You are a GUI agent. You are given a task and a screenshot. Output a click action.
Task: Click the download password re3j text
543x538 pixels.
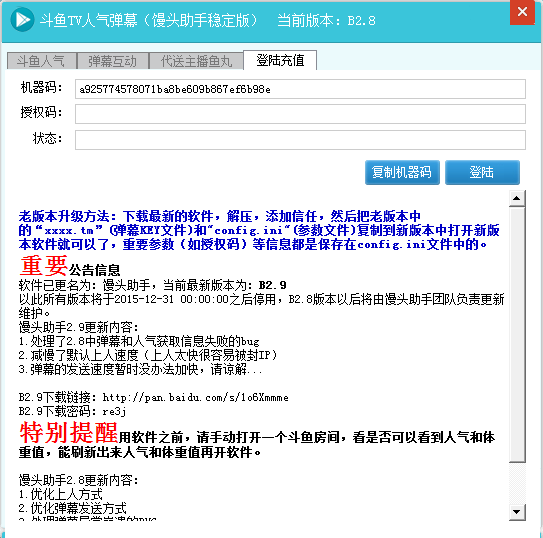pos(114,411)
